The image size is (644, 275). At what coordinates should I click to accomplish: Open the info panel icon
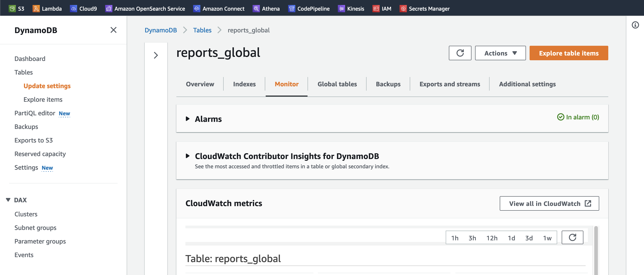[635, 25]
